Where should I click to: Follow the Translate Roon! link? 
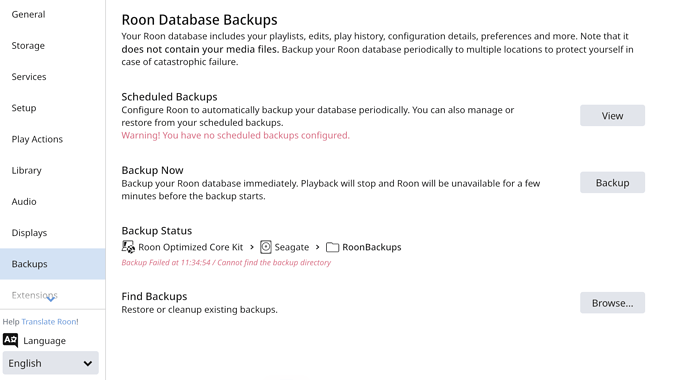click(50, 322)
